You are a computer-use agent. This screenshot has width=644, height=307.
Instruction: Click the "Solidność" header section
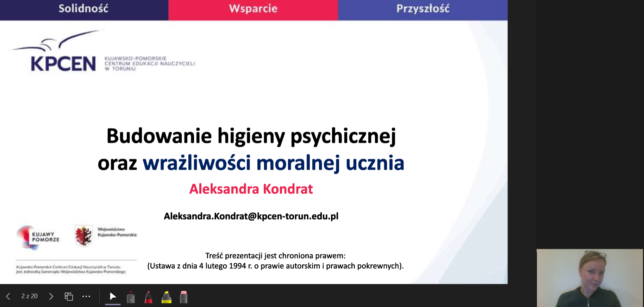coord(84,10)
